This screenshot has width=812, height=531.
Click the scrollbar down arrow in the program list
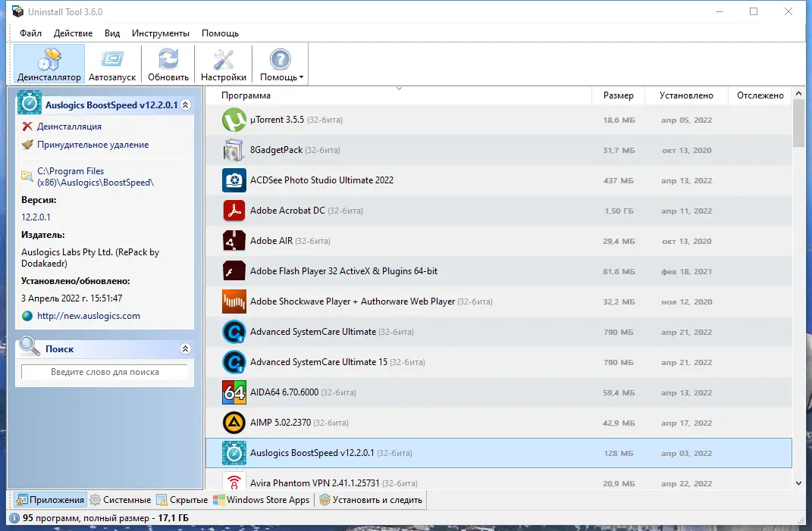click(x=798, y=483)
